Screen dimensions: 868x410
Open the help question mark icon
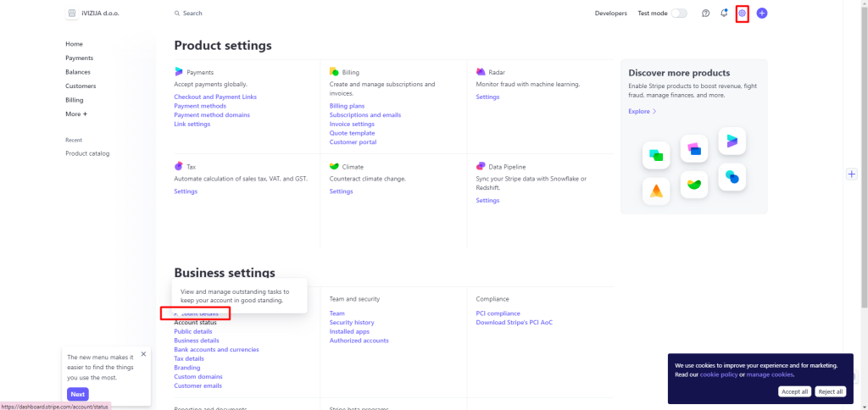coord(705,14)
